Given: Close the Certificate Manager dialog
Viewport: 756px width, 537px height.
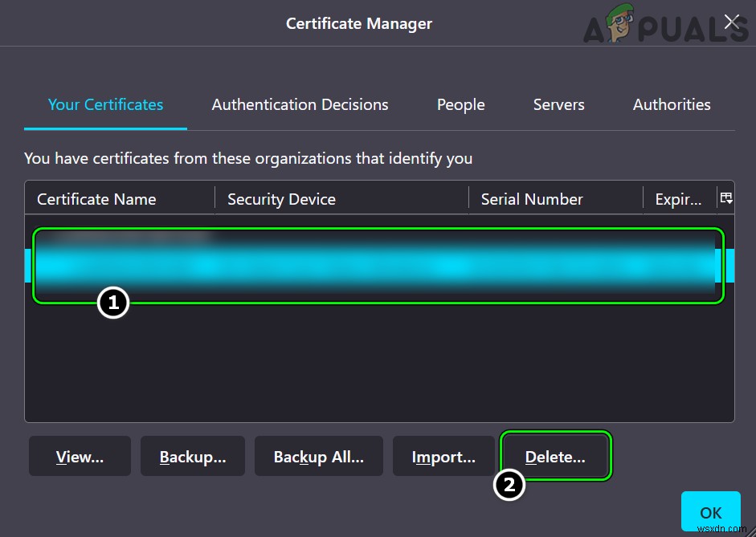Looking at the screenshot, I should point(730,22).
